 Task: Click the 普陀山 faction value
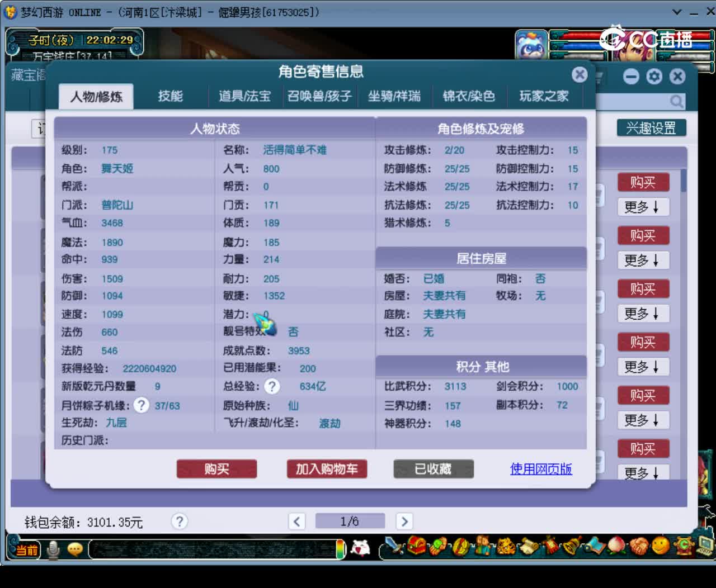117,205
